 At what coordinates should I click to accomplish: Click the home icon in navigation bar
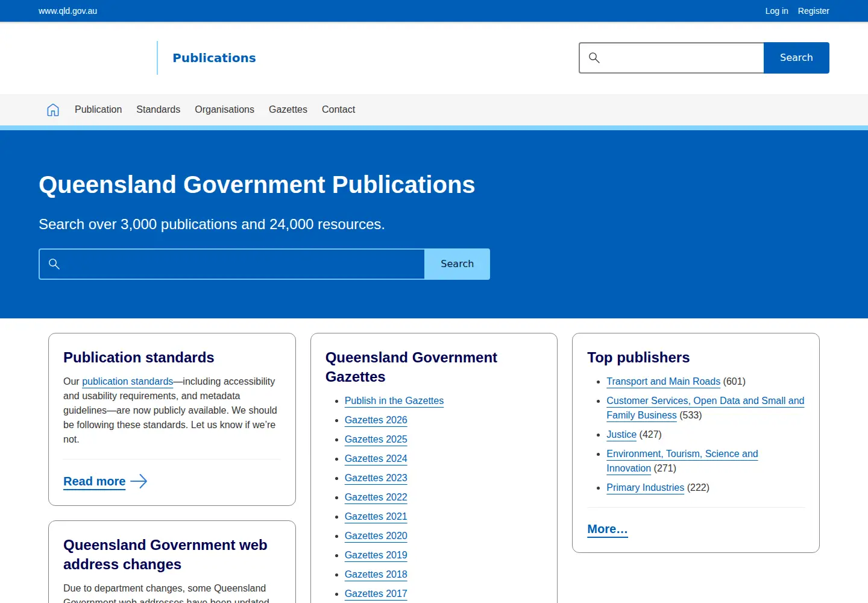[53, 110]
